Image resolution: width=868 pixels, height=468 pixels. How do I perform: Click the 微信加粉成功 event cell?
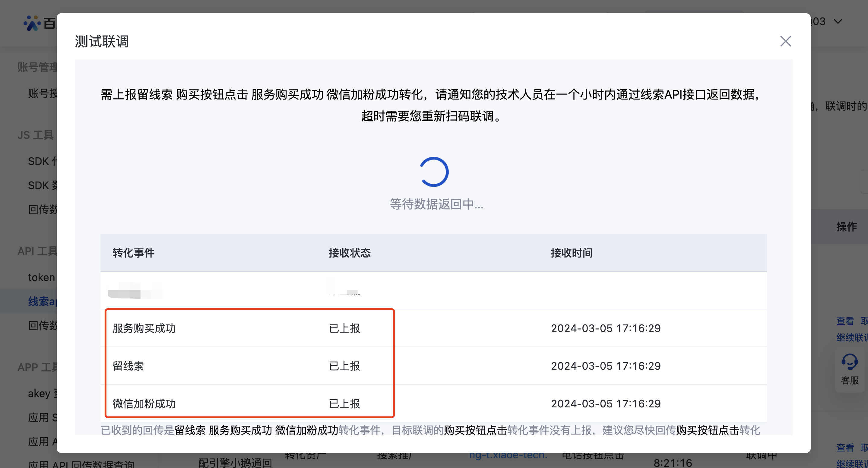point(144,404)
